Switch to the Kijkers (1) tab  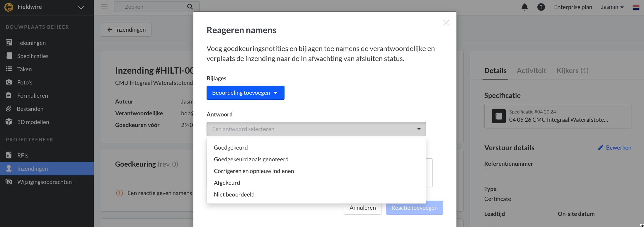click(x=573, y=71)
